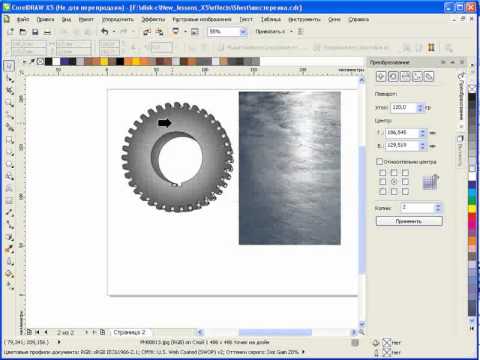
Task: Select the Freehand drawing tool
Action: (x=10, y=115)
